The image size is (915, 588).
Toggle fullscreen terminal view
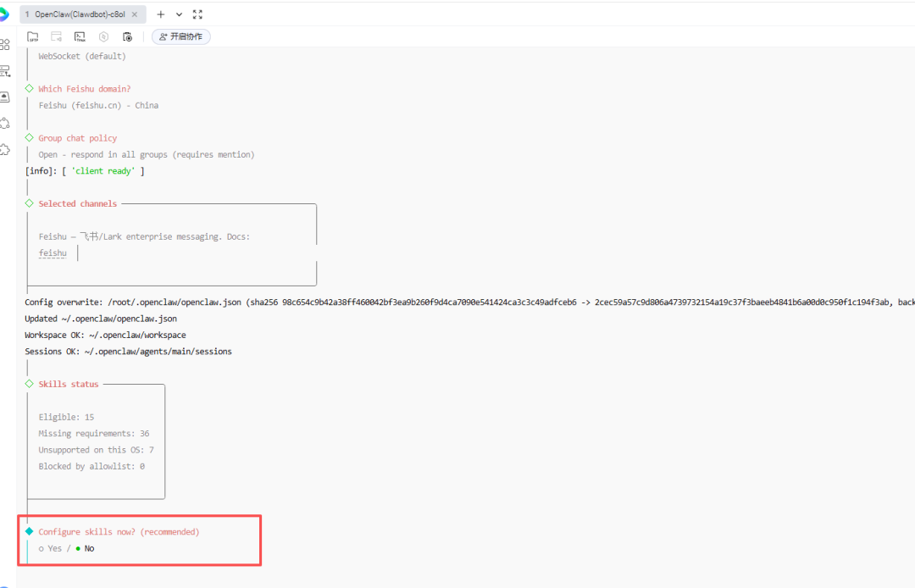tap(197, 14)
